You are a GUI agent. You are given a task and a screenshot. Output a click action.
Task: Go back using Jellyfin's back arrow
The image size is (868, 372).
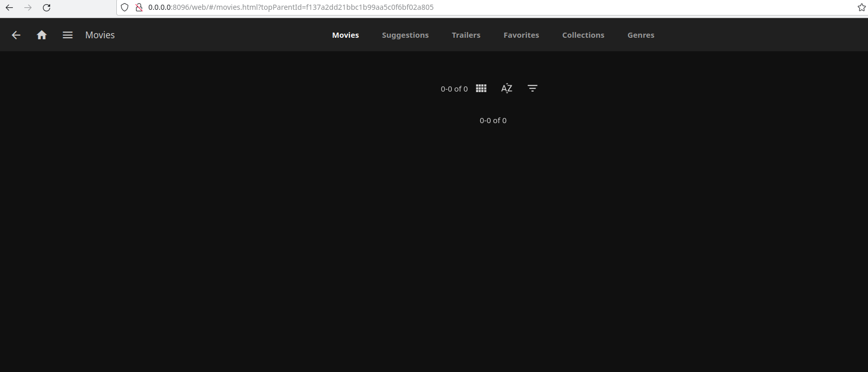[x=16, y=35]
